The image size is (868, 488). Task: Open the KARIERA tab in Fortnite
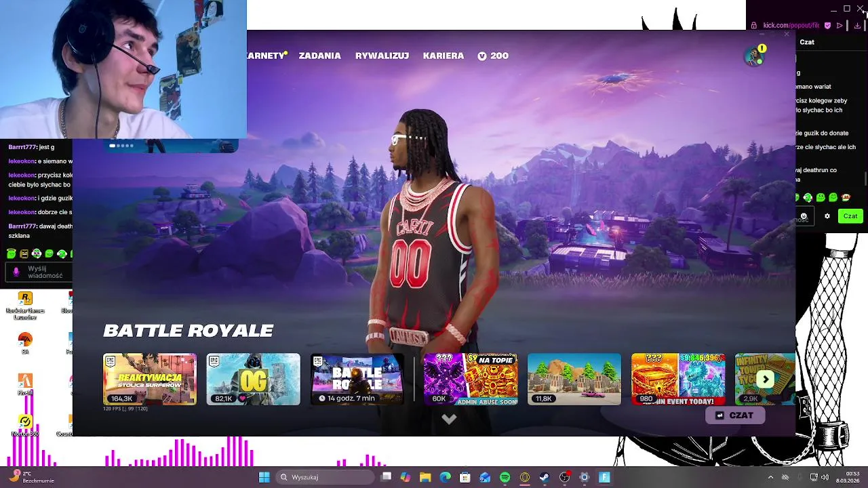pos(443,56)
